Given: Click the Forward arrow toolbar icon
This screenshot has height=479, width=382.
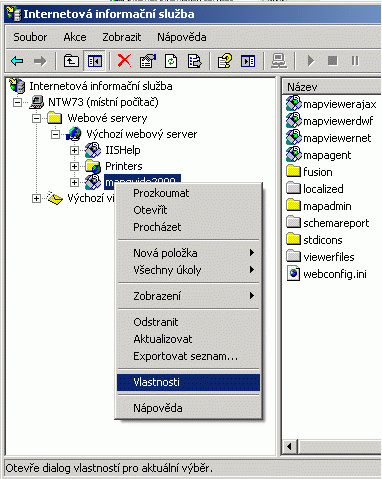Looking at the screenshot, I should pyautogui.click(x=40, y=61).
